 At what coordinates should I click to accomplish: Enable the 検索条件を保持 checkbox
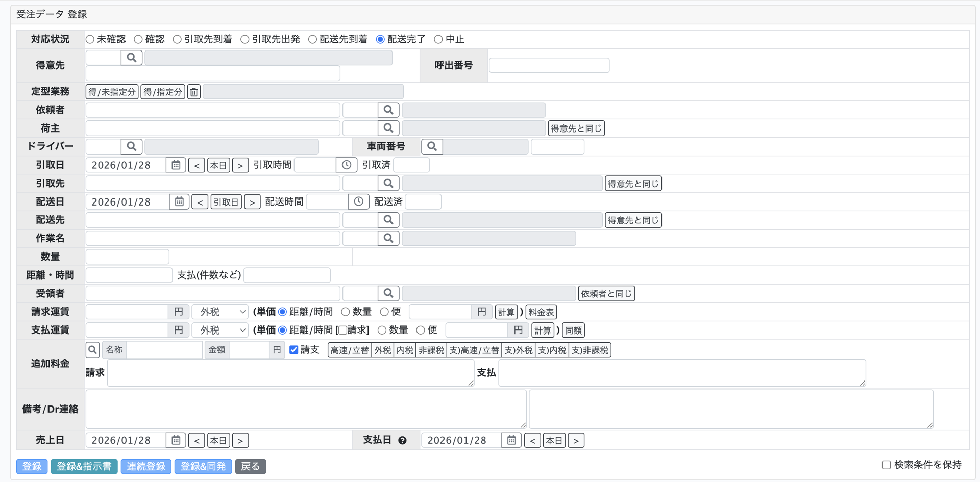pyautogui.click(x=886, y=464)
